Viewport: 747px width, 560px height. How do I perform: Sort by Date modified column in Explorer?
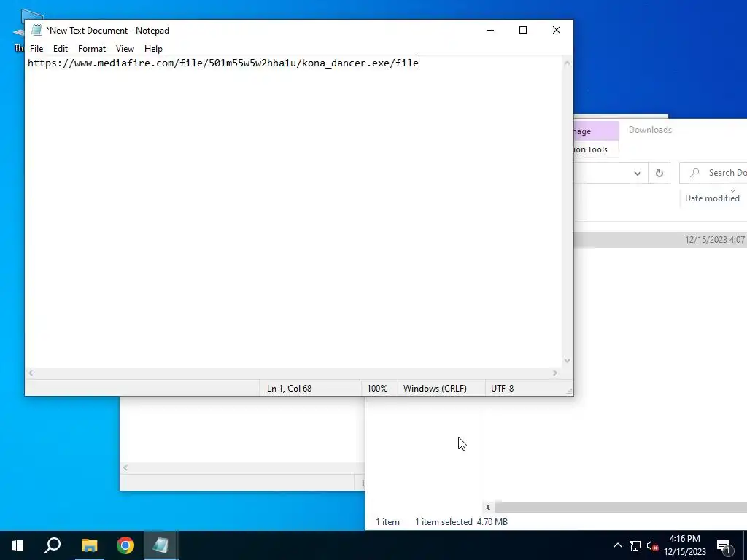(x=712, y=198)
